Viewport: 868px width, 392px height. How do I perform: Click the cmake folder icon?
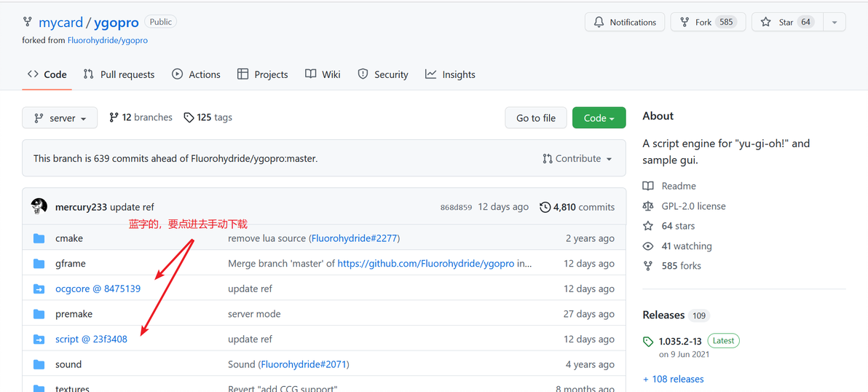pos(39,238)
